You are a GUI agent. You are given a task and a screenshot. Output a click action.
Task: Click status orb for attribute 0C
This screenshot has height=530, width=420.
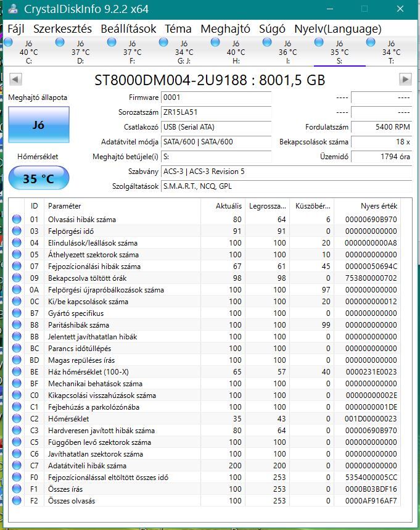pos(17,301)
